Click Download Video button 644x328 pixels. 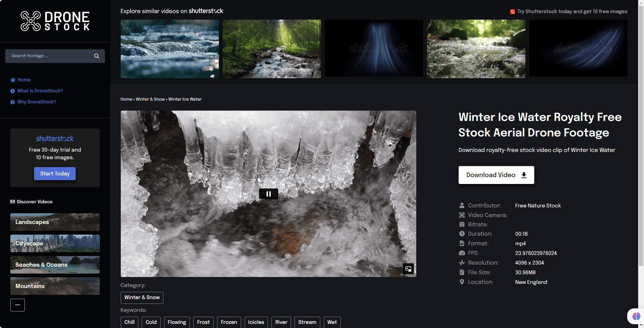coord(496,175)
